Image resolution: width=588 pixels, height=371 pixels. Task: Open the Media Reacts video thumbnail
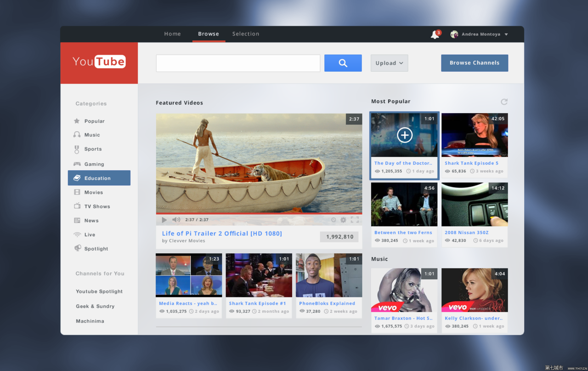click(189, 275)
